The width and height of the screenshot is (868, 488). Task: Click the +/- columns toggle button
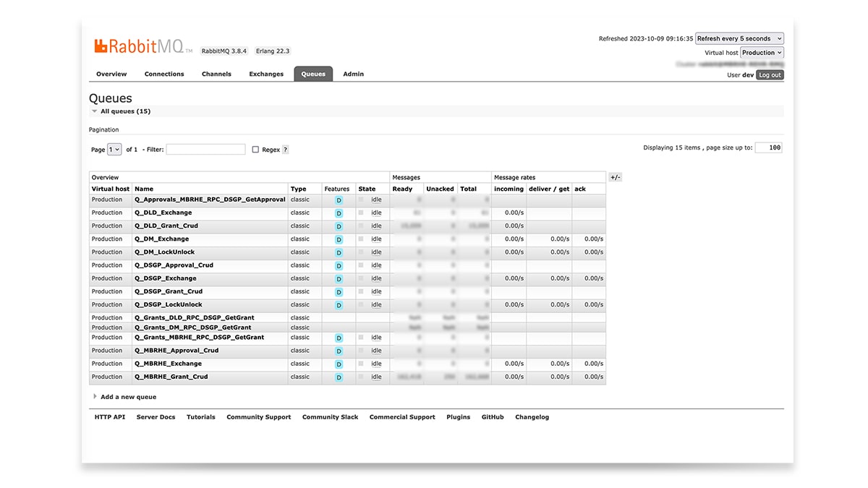coord(615,177)
